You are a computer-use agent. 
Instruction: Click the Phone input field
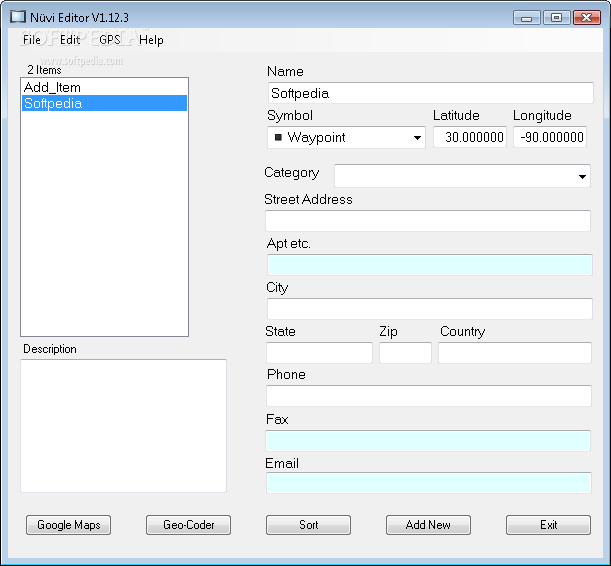click(429, 396)
